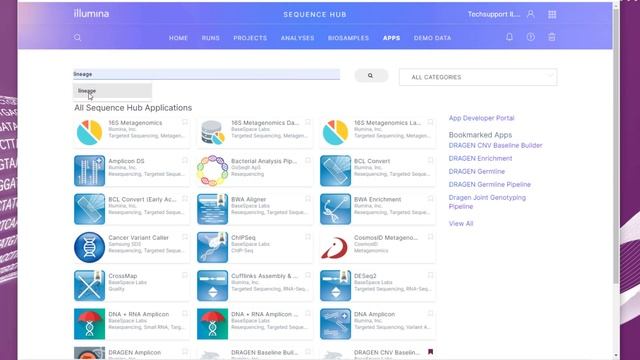Go to the Biosamples tab
The height and width of the screenshot is (360, 640).
[x=348, y=38]
